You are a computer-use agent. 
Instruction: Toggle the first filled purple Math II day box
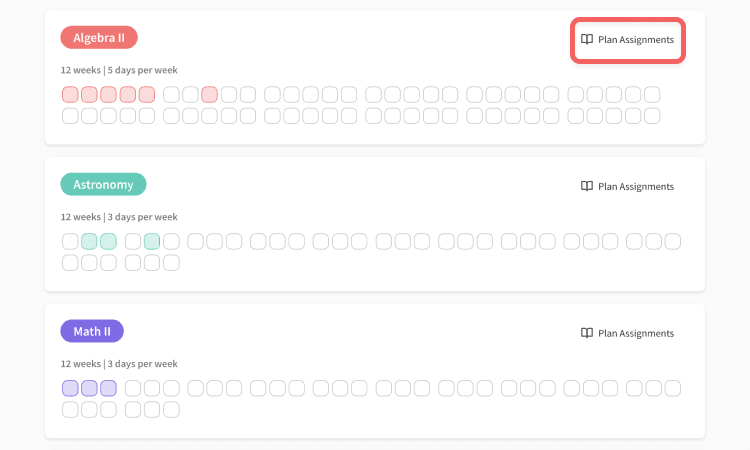click(x=70, y=388)
